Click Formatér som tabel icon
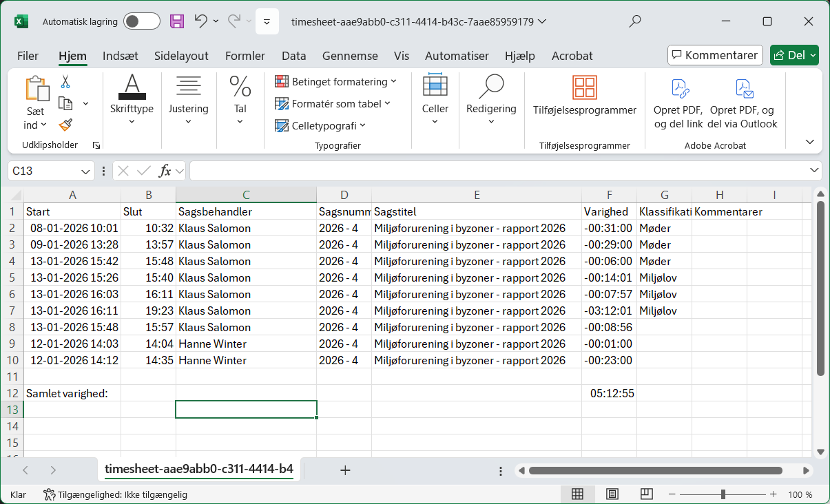This screenshot has width=830, height=504. point(282,103)
